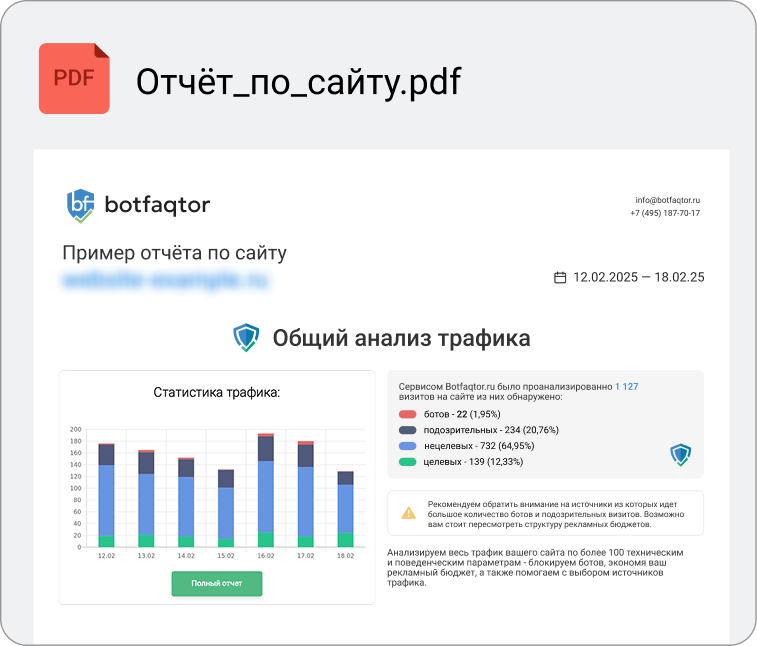
Task: Click the yellow warning triangle icon
Action: [408, 513]
